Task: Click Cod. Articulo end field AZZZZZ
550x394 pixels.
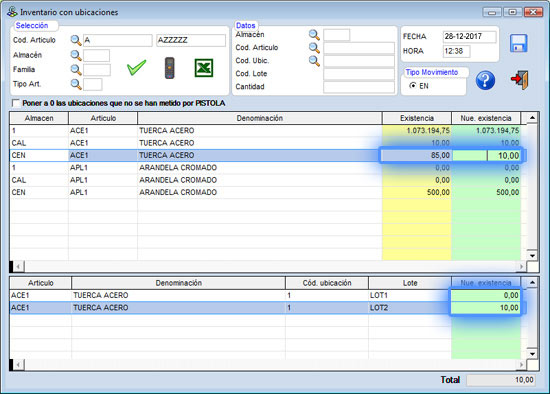Action: coord(190,40)
